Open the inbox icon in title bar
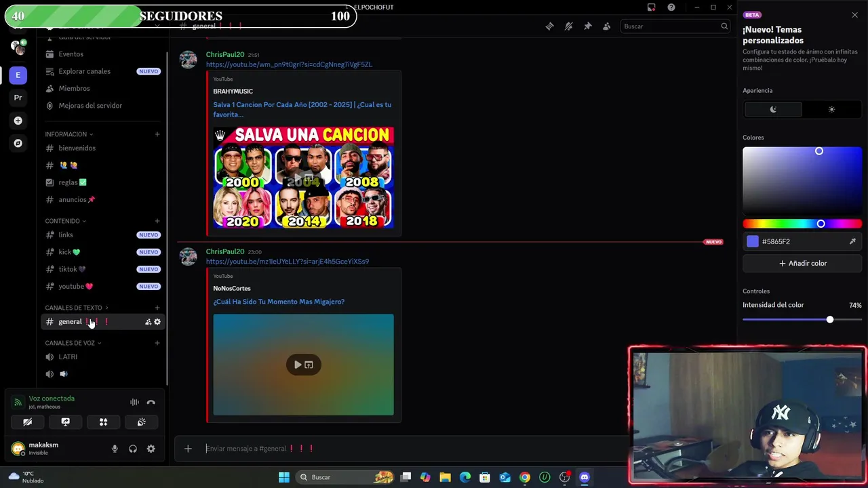Viewport: 868px width, 488px height. [652, 7]
